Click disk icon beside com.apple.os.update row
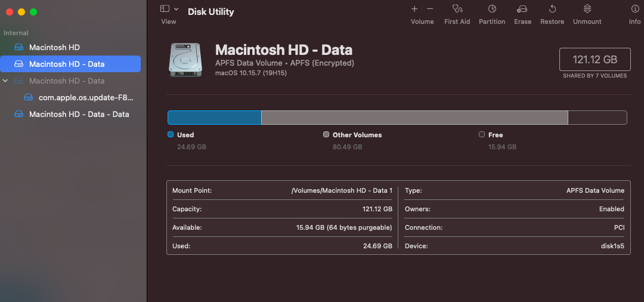Viewport: 644px width, 302px height. [29, 98]
